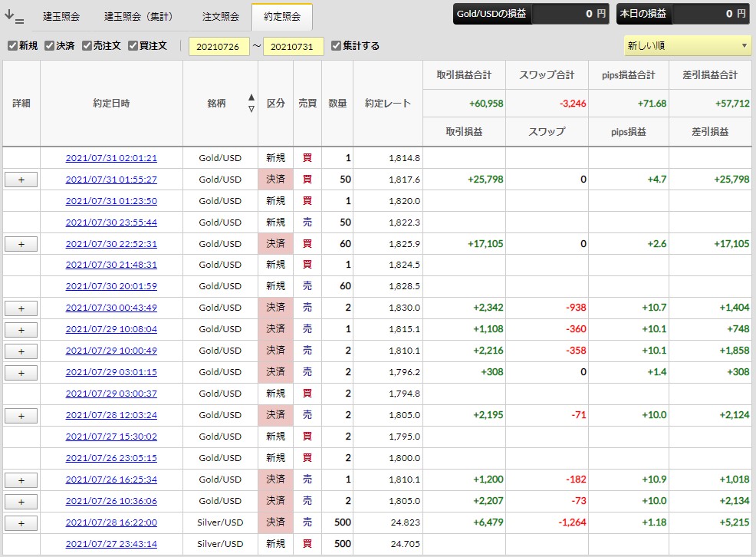Open the 新しい順 sort order dropdown
This screenshot has height=557, width=756.
click(x=687, y=46)
